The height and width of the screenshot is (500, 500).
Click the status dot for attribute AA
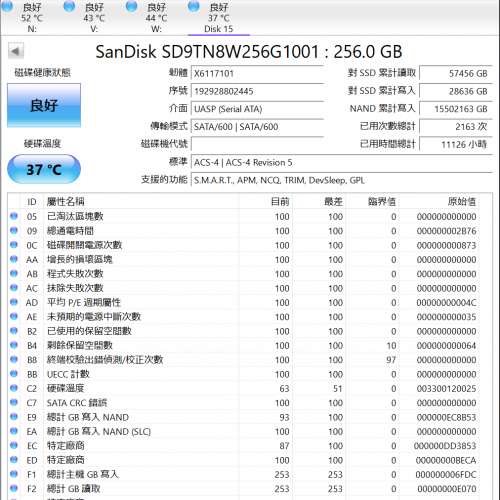pos(14,259)
